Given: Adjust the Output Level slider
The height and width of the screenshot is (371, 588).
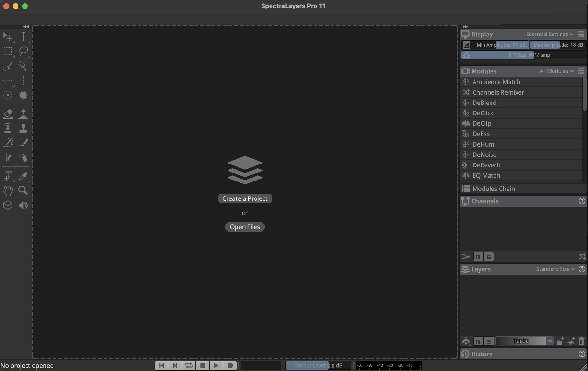Looking at the screenshot, I should 318,365.
